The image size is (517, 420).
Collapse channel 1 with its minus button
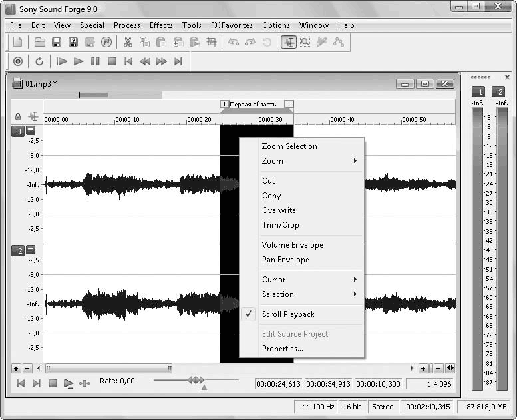(31, 131)
